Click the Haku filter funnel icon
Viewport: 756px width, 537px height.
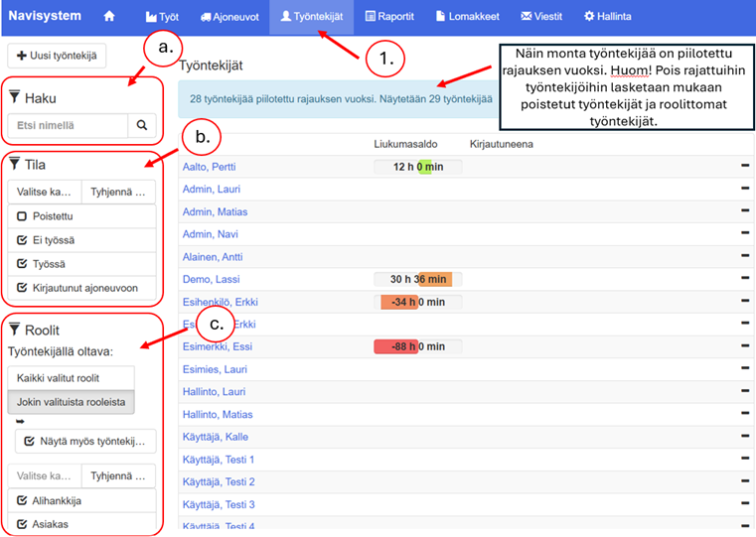click(15, 96)
